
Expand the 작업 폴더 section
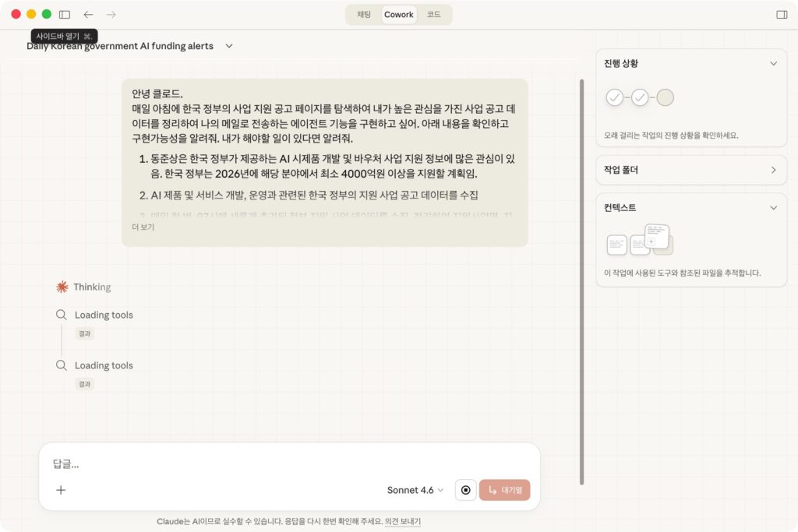pos(773,170)
